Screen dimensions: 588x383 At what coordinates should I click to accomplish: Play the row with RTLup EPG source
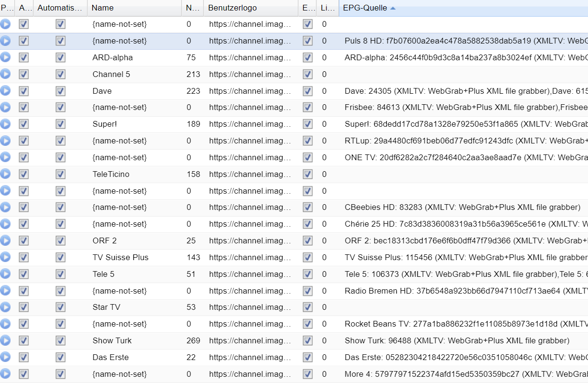[x=5, y=141]
